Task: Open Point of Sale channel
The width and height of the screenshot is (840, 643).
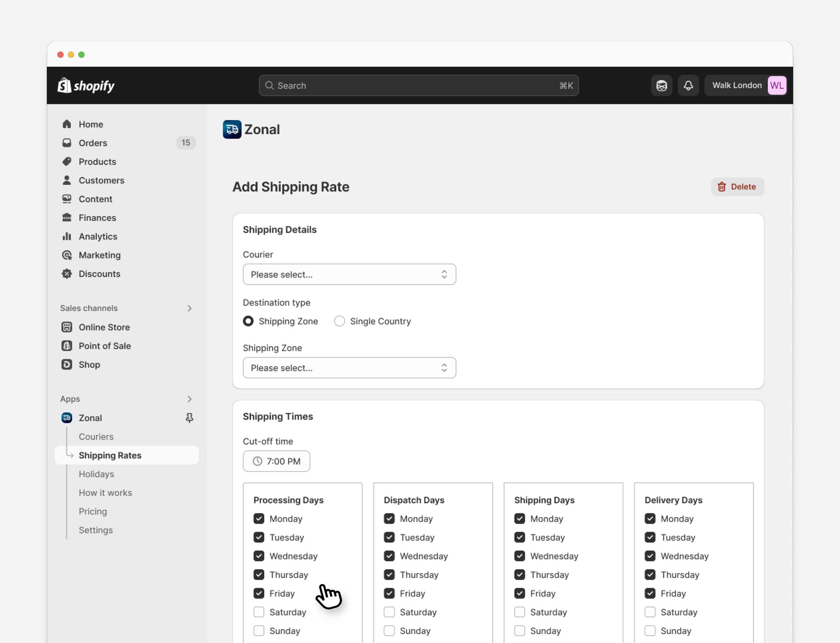Action: tap(104, 346)
